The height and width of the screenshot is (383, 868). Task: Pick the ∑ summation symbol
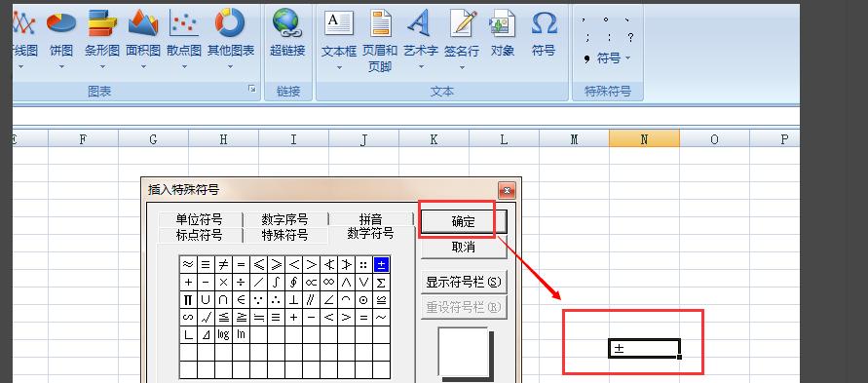coord(382,283)
